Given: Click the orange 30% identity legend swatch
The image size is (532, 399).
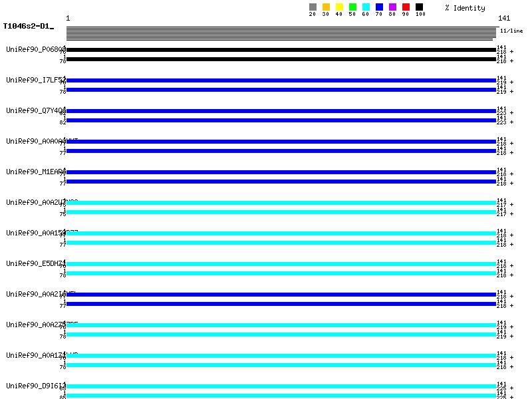Looking at the screenshot, I should pos(326,7).
